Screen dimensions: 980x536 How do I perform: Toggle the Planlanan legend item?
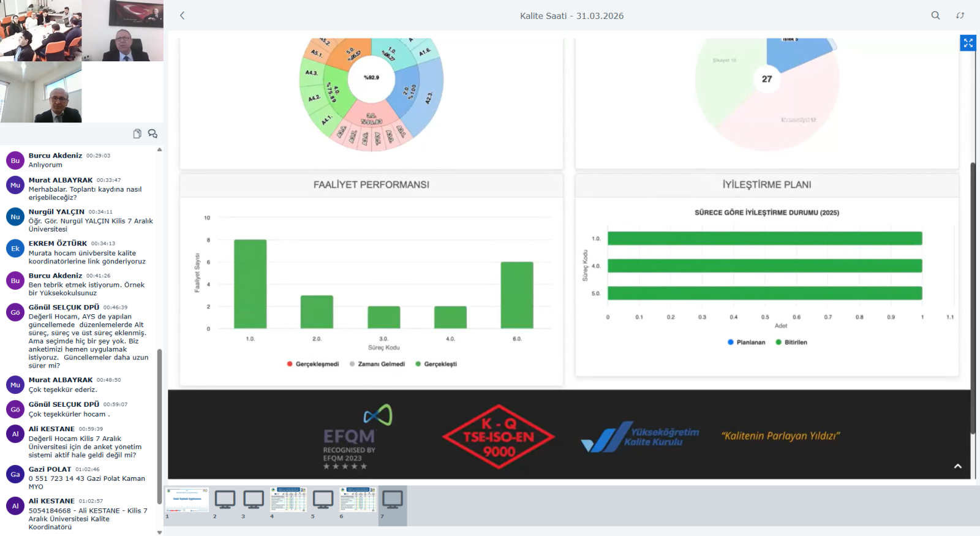point(746,342)
